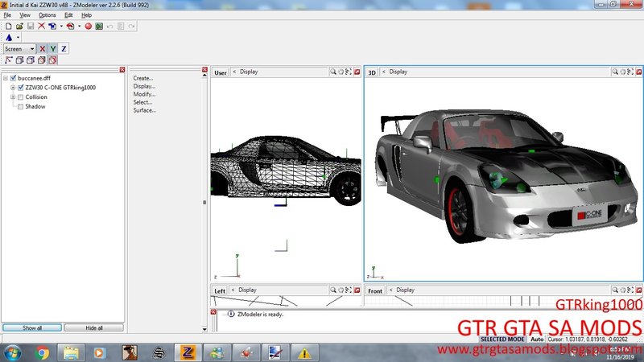The width and height of the screenshot is (644, 362).
Task: Select the vertices level mode icon
Action: click(x=9, y=60)
